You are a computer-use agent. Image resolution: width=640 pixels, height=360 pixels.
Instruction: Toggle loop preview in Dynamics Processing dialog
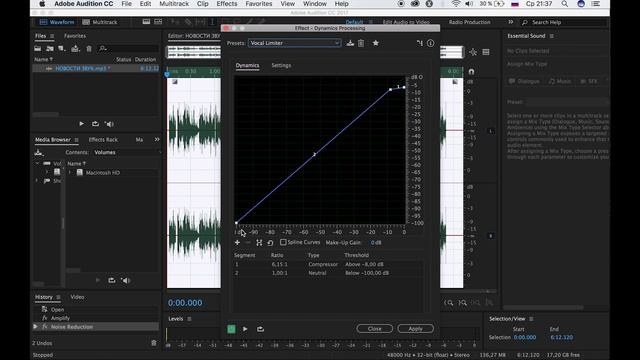(260, 329)
